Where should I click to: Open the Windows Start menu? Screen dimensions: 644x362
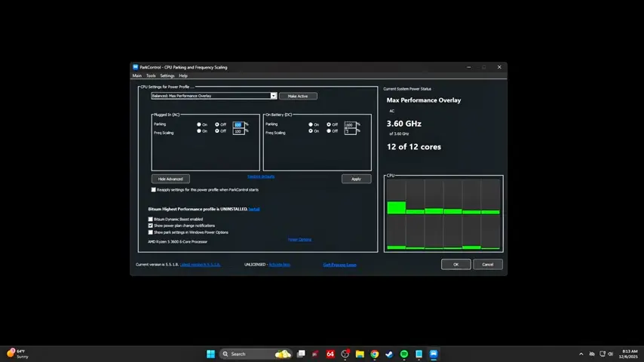[210, 354]
